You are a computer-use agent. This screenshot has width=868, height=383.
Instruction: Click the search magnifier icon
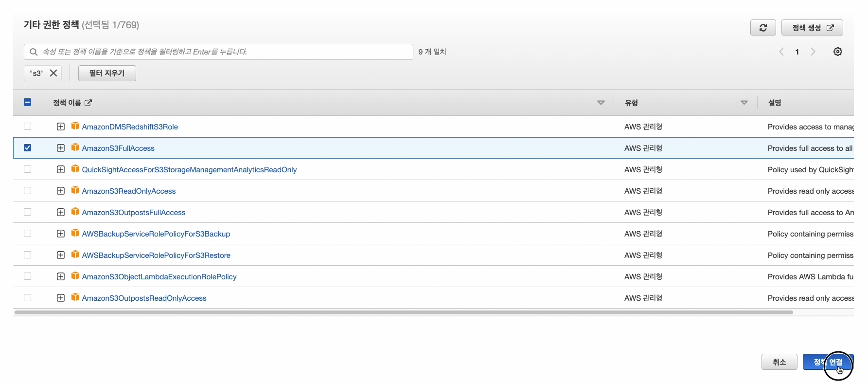click(34, 52)
